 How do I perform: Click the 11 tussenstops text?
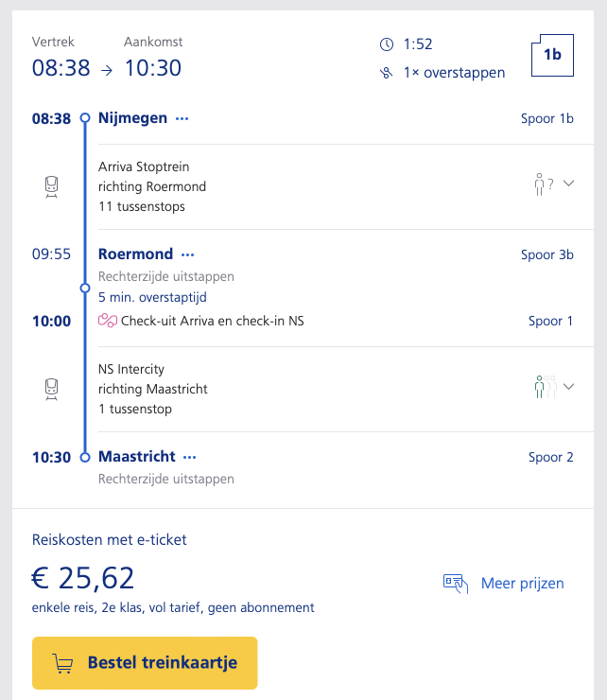(142, 206)
